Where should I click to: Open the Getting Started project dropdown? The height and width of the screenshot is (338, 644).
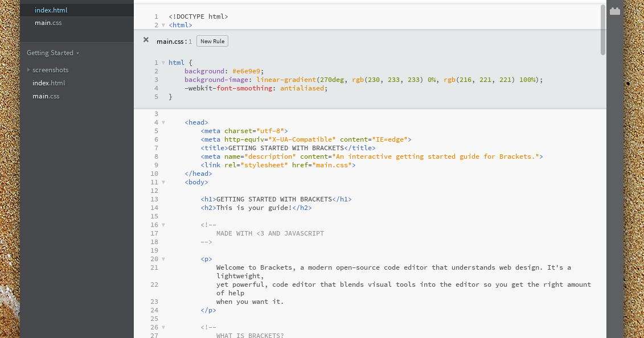pyautogui.click(x=52, y=52)
